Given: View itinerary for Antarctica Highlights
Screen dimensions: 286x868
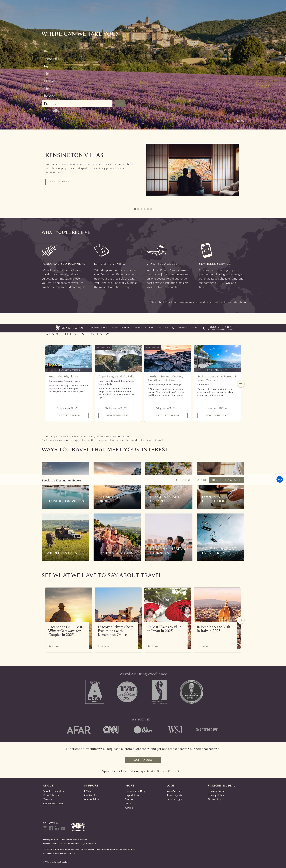Looking at the screenshot, I should coord(69,415).
